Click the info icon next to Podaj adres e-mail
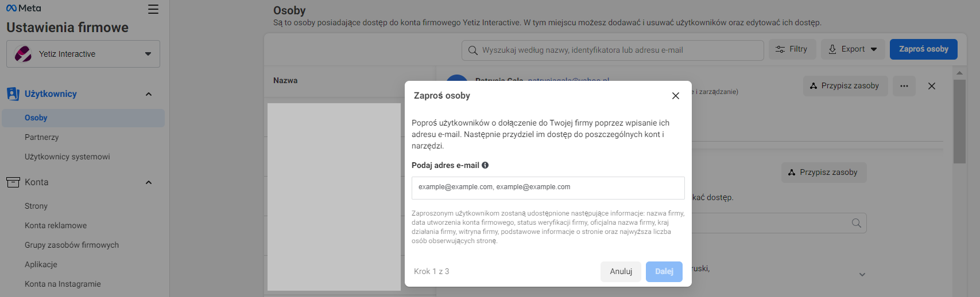The image size is (980, 297). pos(485,165)
